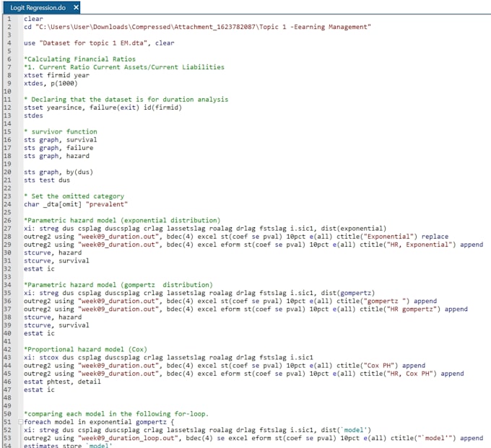The height and width of the screenshot is (448, 491).
Task: Click 'foreach model in exponential gompertz {' line
Action: click(x=99, y=422)
